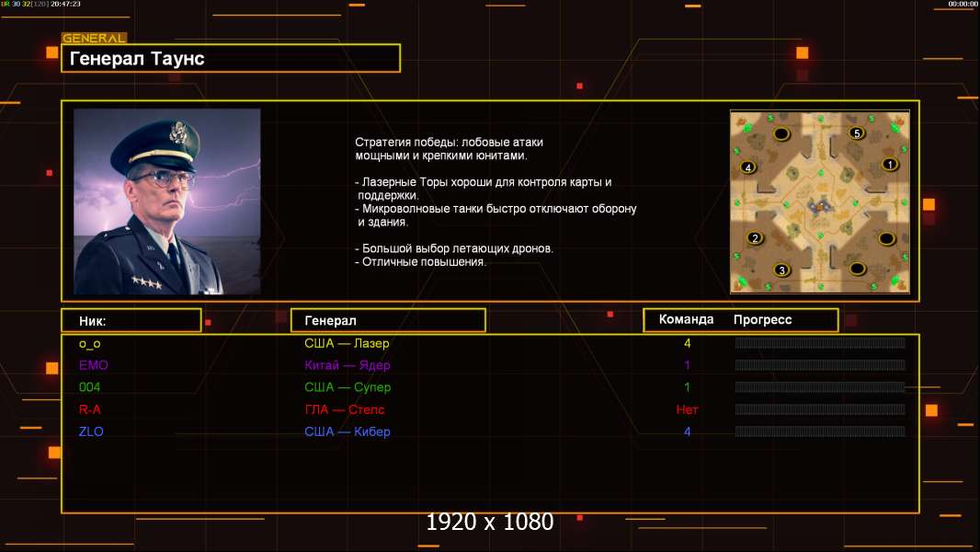This screenshot has width=980, height=552.
Task: Click general entry 'США — Супер'
Action: [x=348, y=387]
